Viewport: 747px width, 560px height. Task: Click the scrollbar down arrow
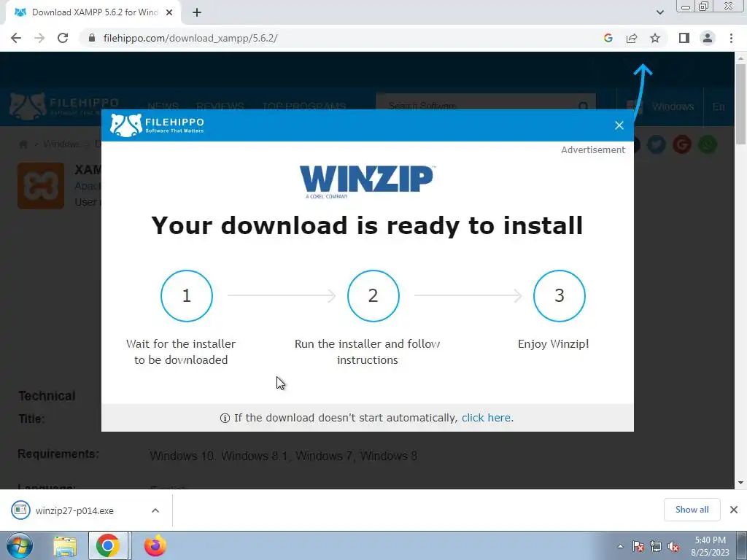coord(740,483)
